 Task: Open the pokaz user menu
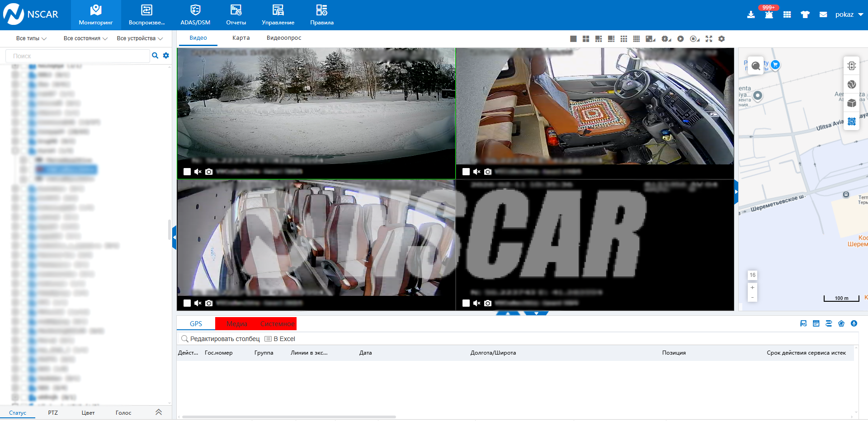click(x=849, y=14)
